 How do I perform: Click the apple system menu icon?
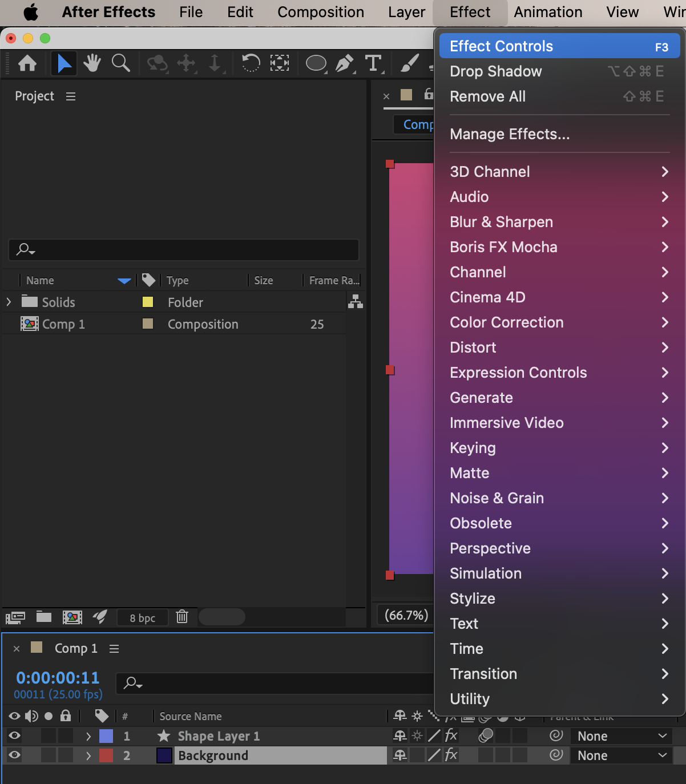click(x=31, y=12)
